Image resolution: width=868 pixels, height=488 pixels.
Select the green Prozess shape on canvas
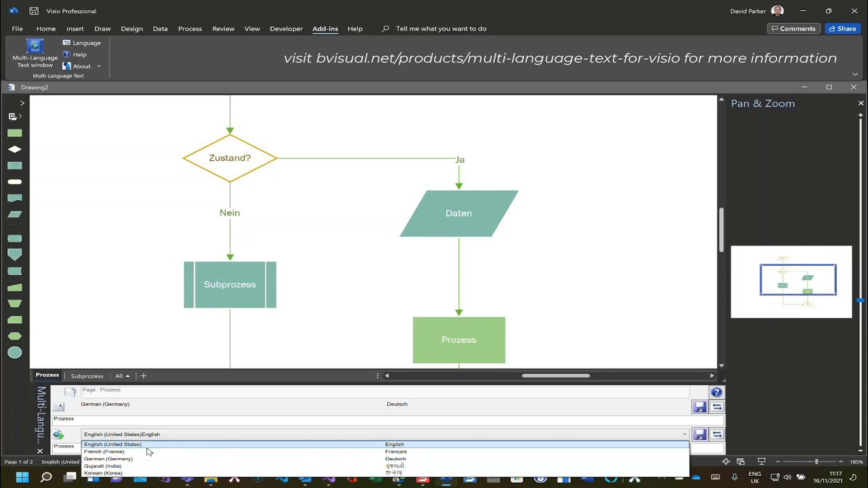tap(459, 340)
